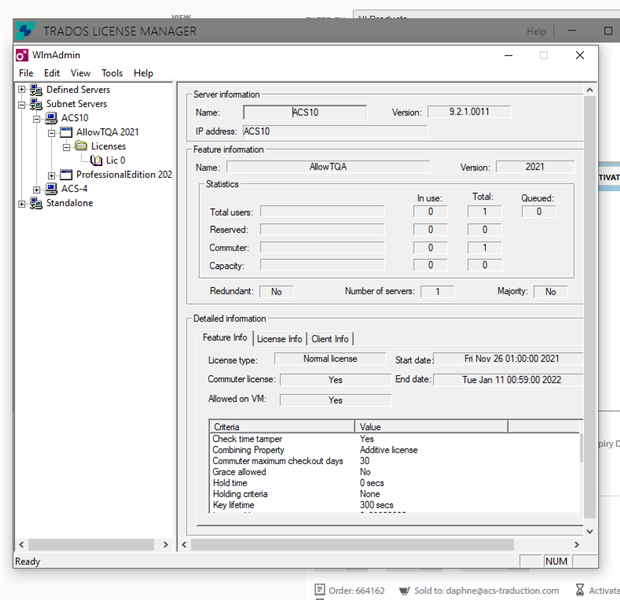Expand the Defined Servers tree node
The height and width of the screenshot is (600, 620).
(22, 90)
